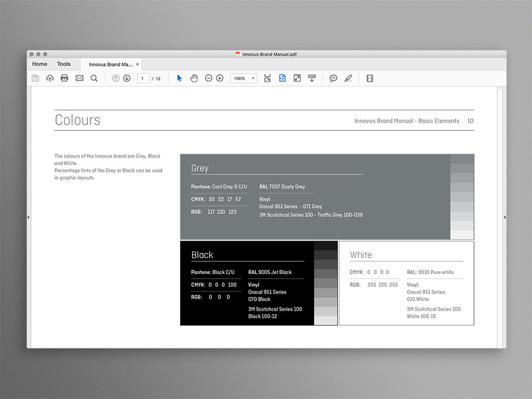Click page number '10' in header
Screen dimensions: 532x399
pyautogui.click(x=470, y=121)
